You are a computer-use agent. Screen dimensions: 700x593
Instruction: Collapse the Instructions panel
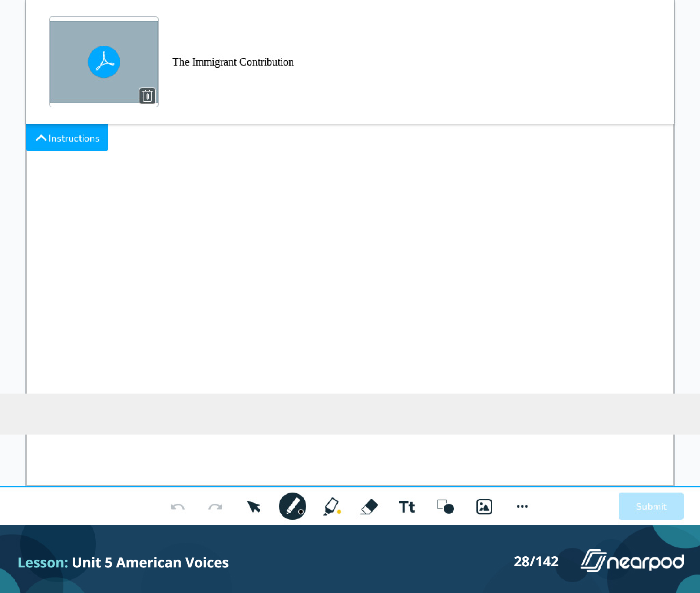point(67,138)
